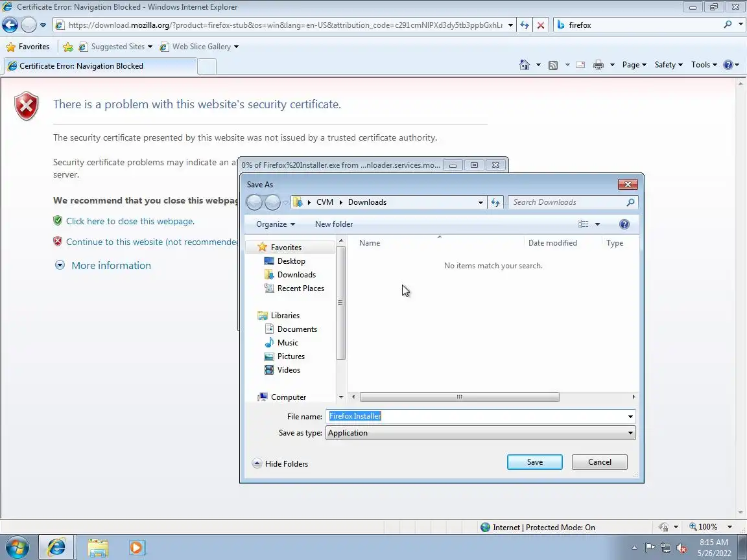Viewport: 747px width, 560px height.
Task: Click New folder in Save As toolbar
Action: [x=334, y=224]
